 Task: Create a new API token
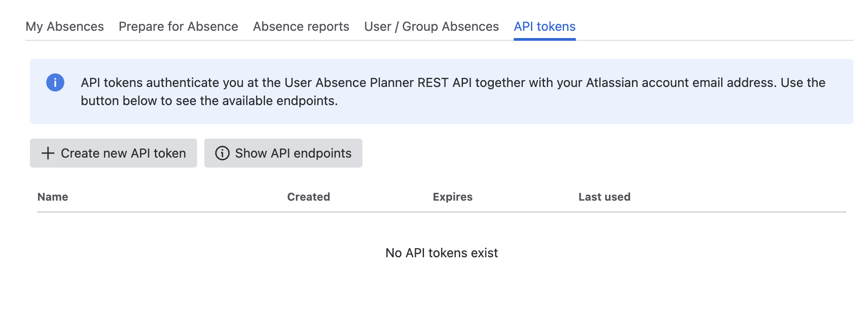coord(113,153)
